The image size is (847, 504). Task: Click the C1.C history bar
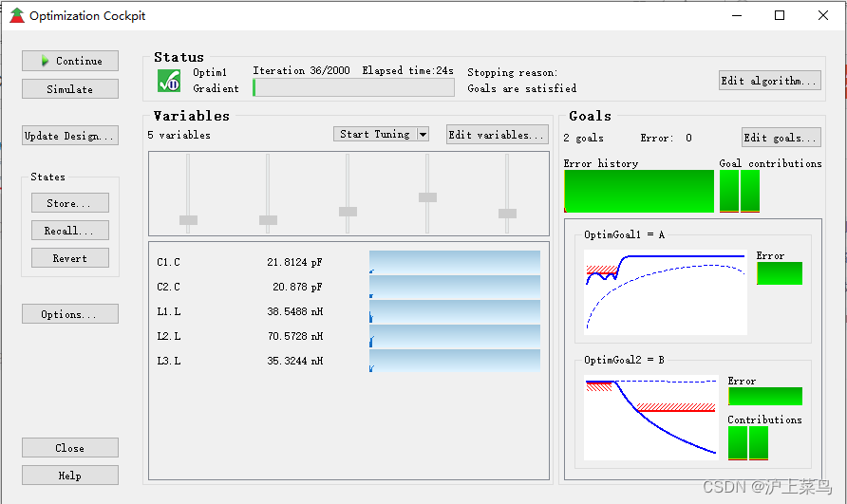point(455,262)
